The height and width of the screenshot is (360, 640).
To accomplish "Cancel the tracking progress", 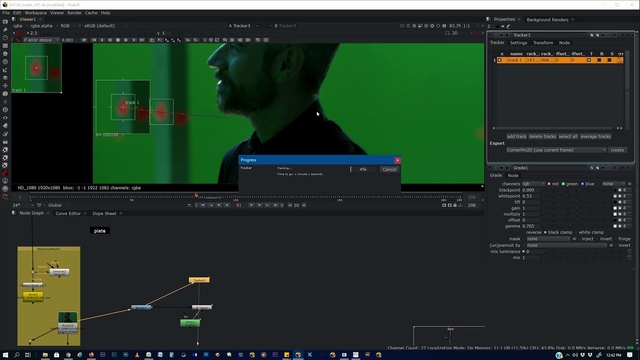I will tap(389, 169).
